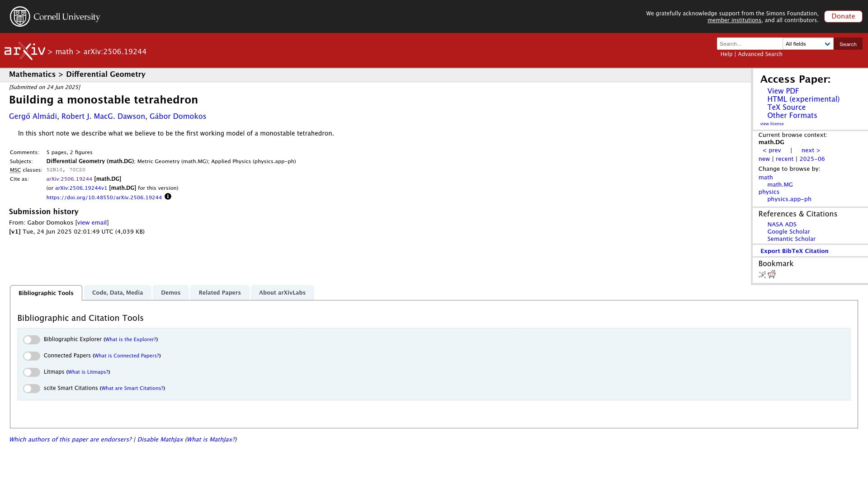
Task: Click view license link
Action: tap(772, 124)
